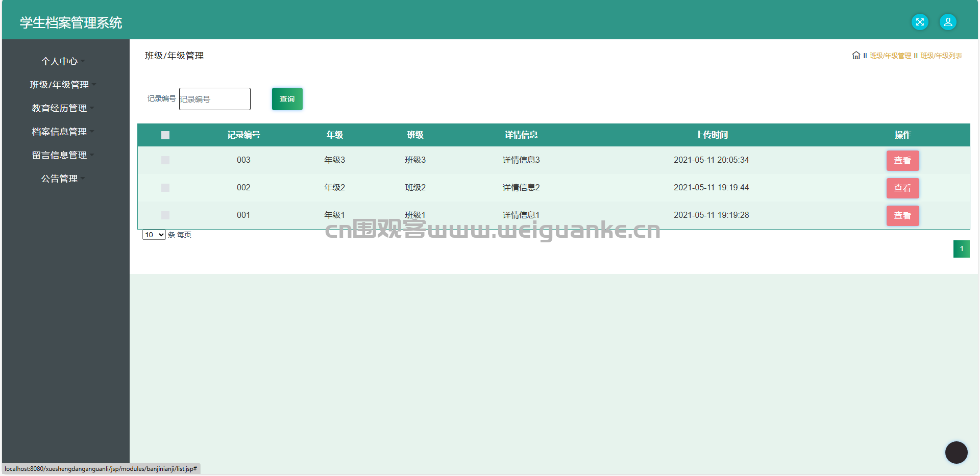The width and height of the screenshot is (980, 476).
Task: Select timestamp 2021-05-11 20:05:34
Action: pos(712,160)
